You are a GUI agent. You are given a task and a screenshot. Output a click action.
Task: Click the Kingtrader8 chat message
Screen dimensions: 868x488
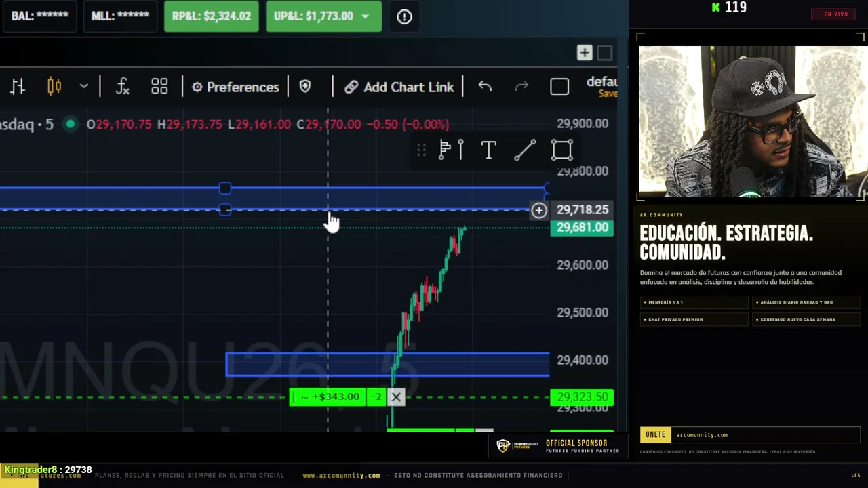pyautogui.click(x=48, y=470)
